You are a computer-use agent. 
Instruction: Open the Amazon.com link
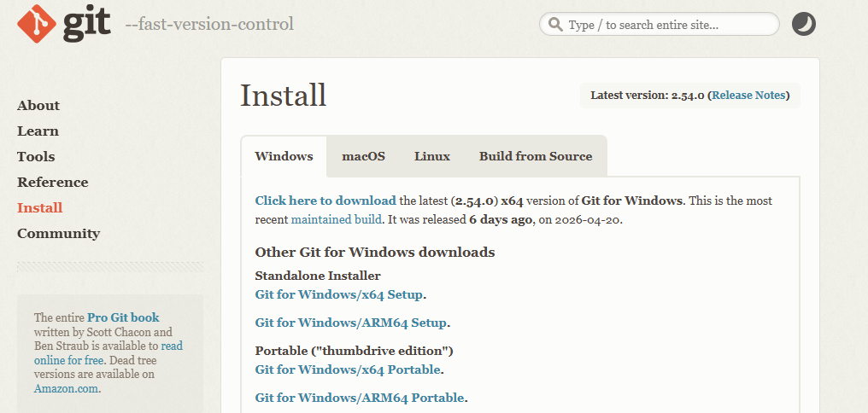67,388
